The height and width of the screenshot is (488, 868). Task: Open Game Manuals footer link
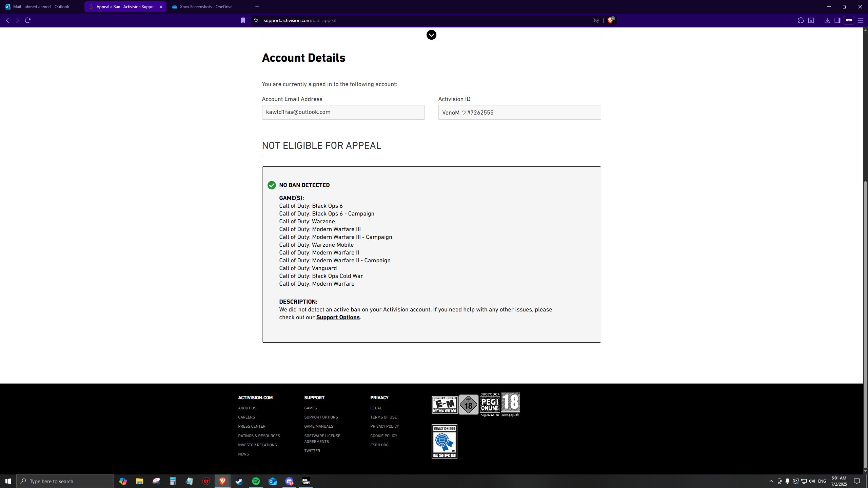pyautogui.click(x=319, y=426)
